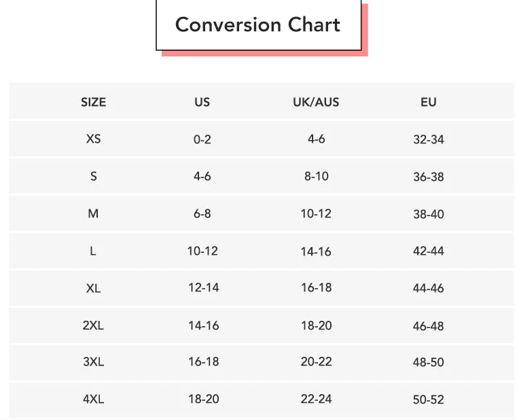
Task: Select the 3XL size row label
Action: tap(94, 362)
